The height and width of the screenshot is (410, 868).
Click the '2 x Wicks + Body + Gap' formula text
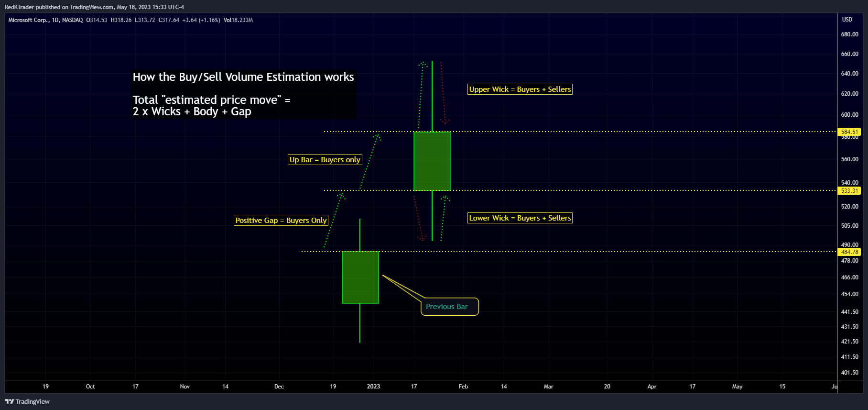(x=192, y=111)
